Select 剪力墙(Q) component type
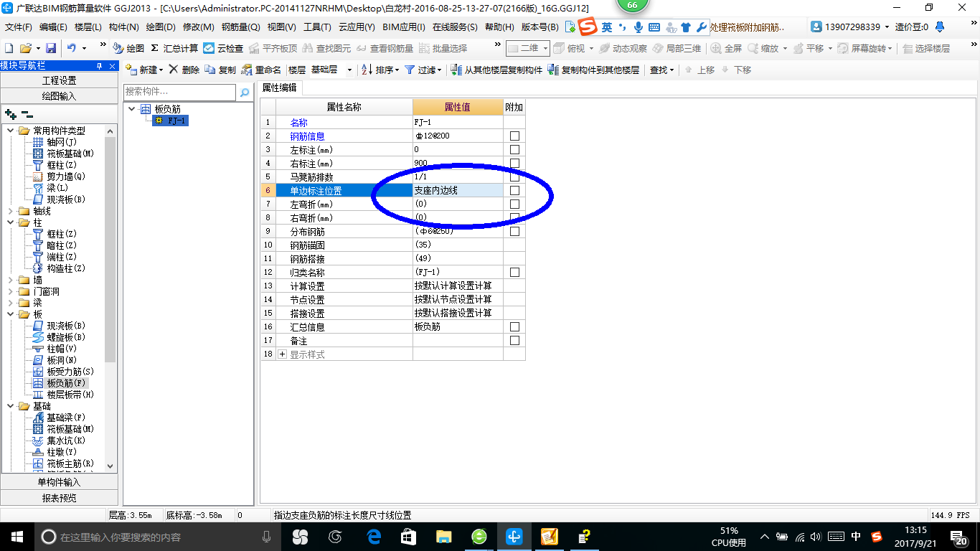 (60, 176)
